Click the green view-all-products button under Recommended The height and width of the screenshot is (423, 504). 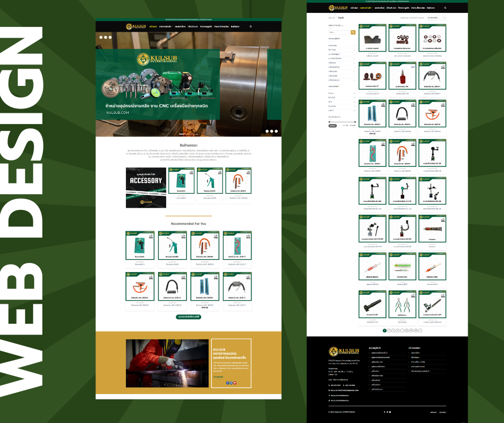tap(188, 317)
